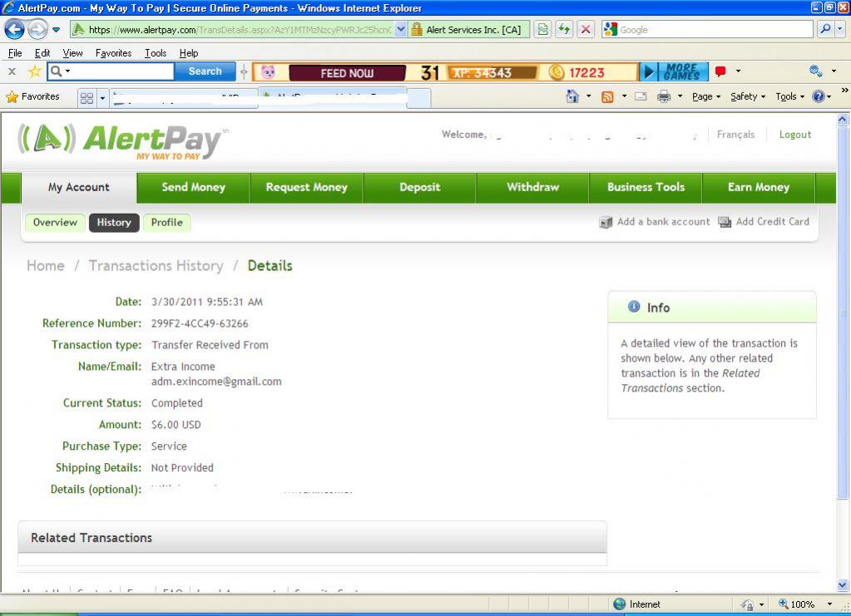Click the Home icon in the command bar
Viewport: 851px width, 616px height.
pos(572,96)
